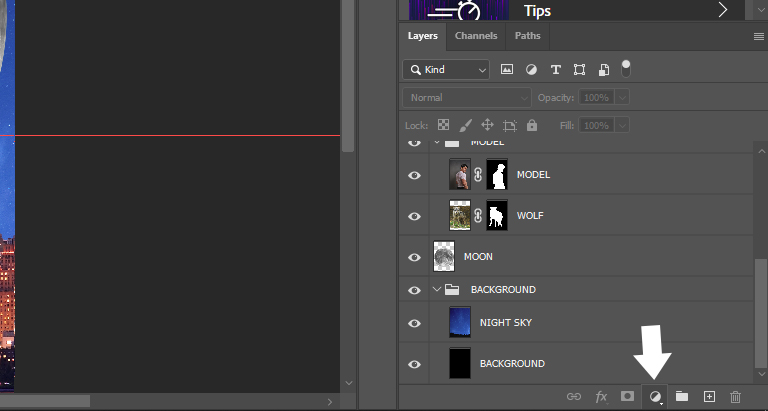768x411 pixels.
Task: Open the layer styles fx menu
Action: click(601, 396)
